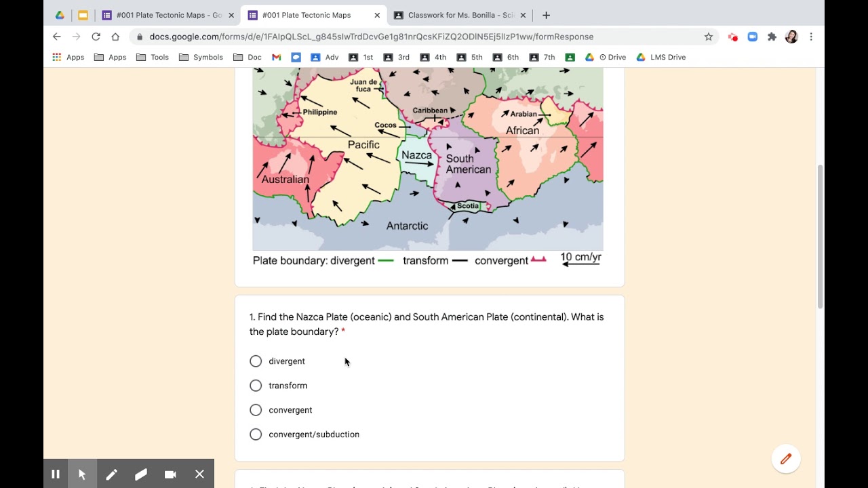This screenshot has width=868, height=488.
Task: Toggle the recorder webcam camera
Action: [x=170, y=474]
